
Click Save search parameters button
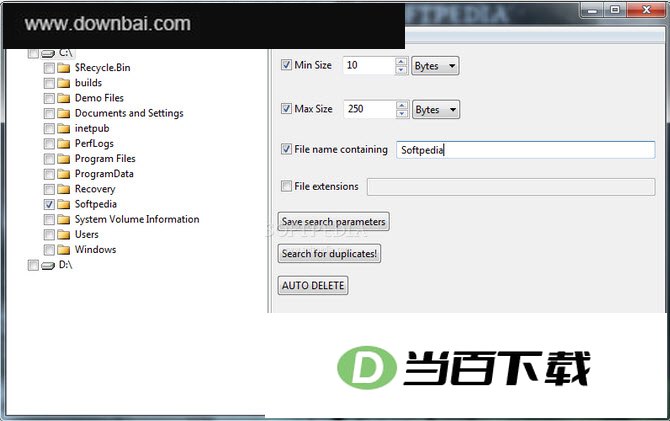(x=333, y=221)
